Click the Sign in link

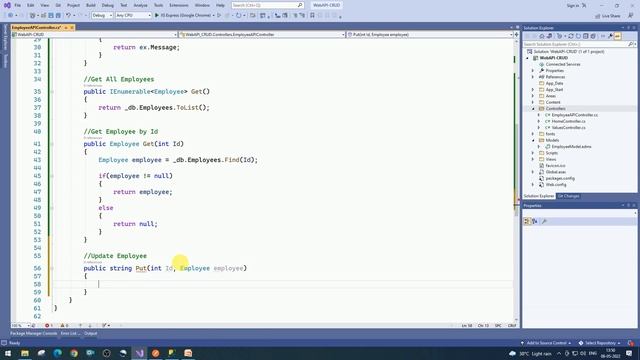tap(573, 5)
